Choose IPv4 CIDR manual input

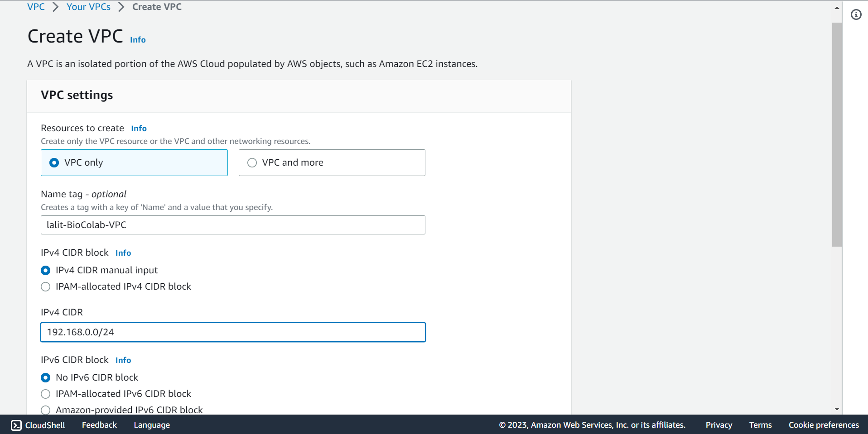click(x=45, y=270)
